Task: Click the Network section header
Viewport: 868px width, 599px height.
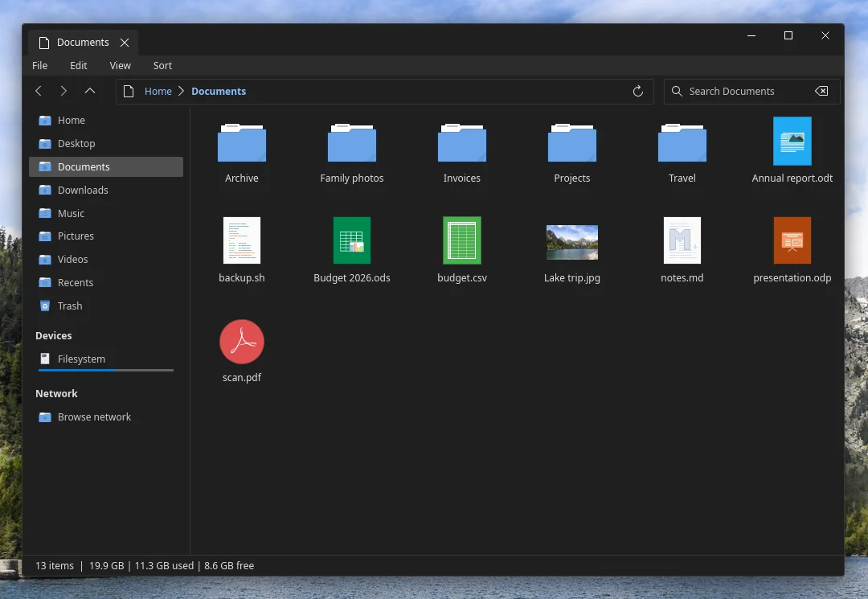Action: 56,394
